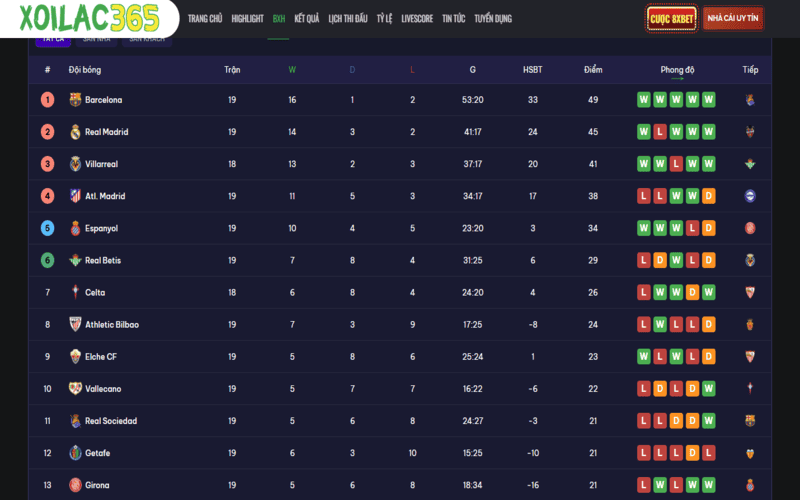Click the Getafe club crest
The height and width of the screenshot is (500, 800).
[75, 453]
